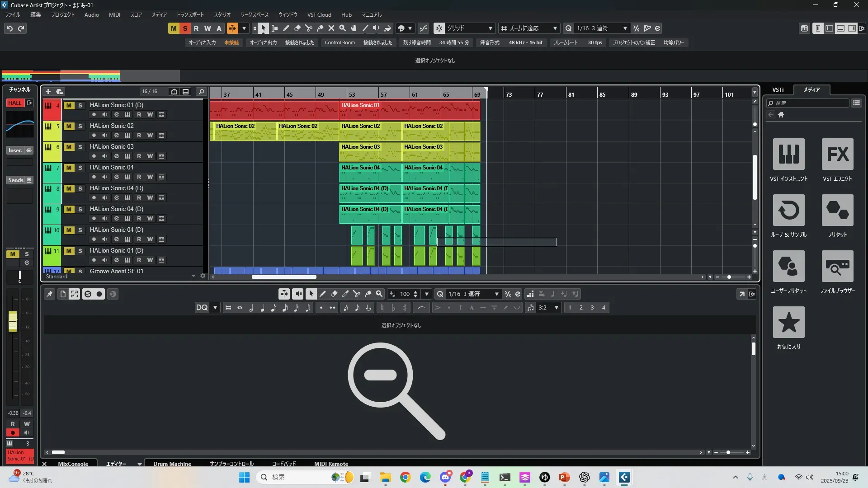Screen dimensions: 868x488
Task: Select the Scissors split tool in top toolbar
Action: (309, 28)
